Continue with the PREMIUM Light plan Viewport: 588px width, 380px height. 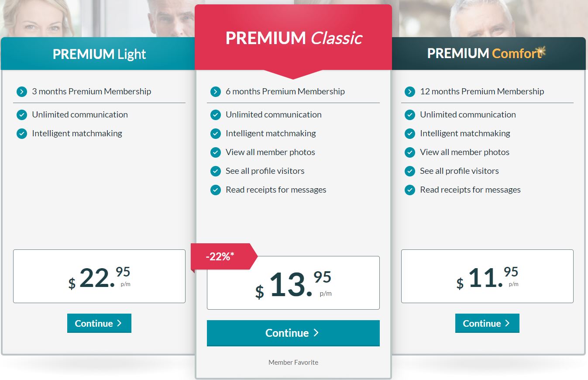coord(99,323)
